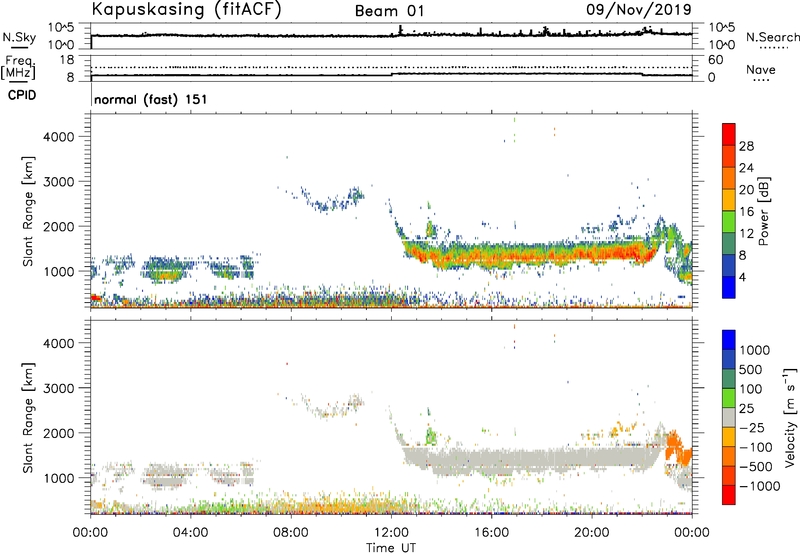Click the orange negative-velocity patch near 23:00
Screen dimensions: 800x554
[x=678, y=449]
